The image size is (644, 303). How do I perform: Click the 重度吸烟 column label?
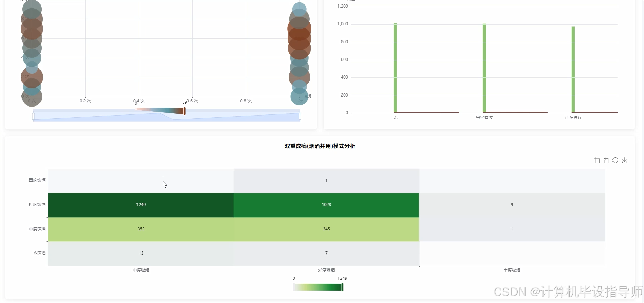click(x=512, y=270)
